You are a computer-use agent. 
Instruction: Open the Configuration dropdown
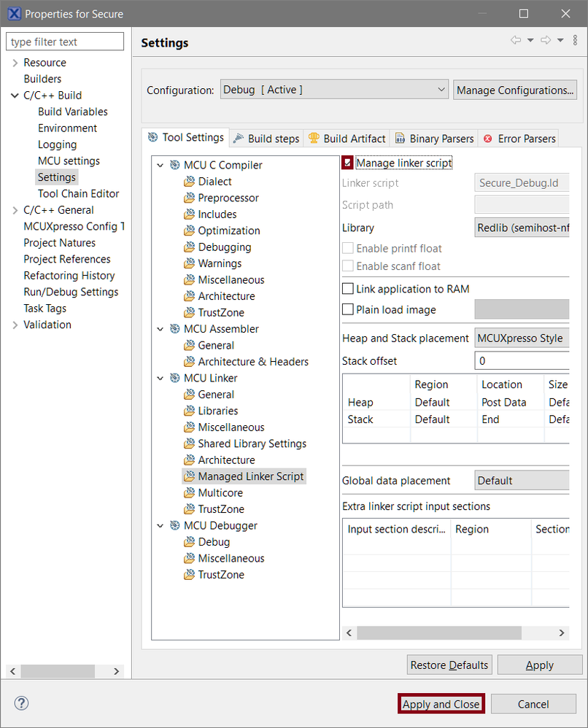pos(334,90)
